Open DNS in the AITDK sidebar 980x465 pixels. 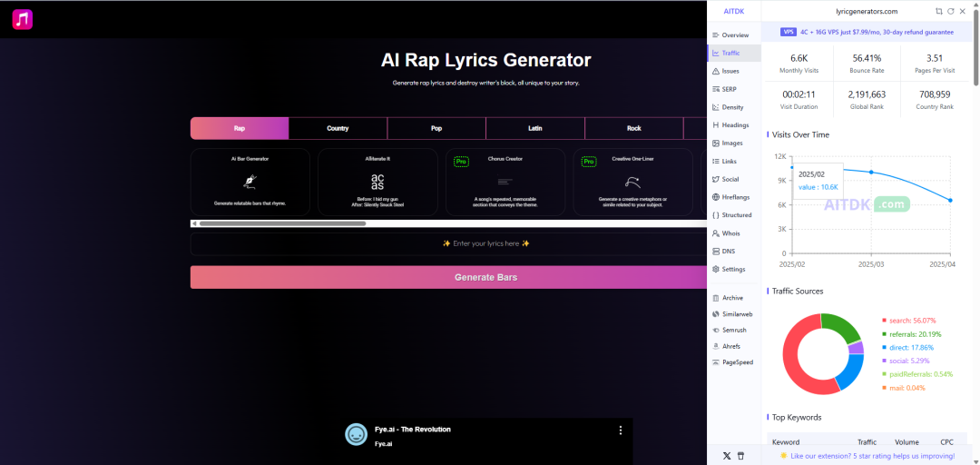click(x=734, y=251)
